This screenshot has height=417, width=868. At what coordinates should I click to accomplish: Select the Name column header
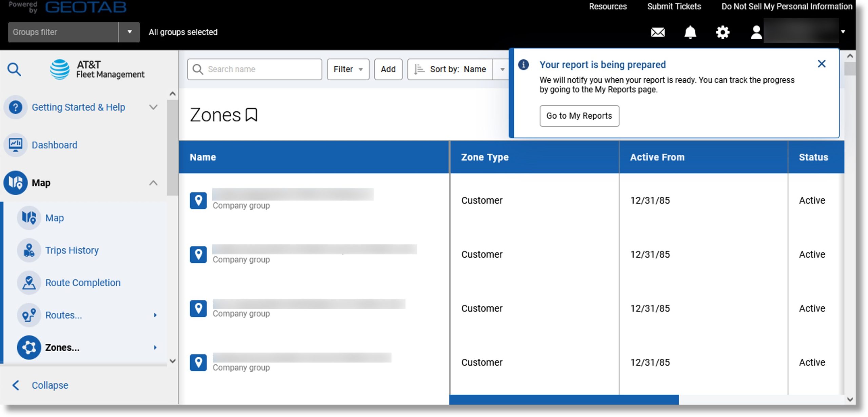(x=203, y=157)
